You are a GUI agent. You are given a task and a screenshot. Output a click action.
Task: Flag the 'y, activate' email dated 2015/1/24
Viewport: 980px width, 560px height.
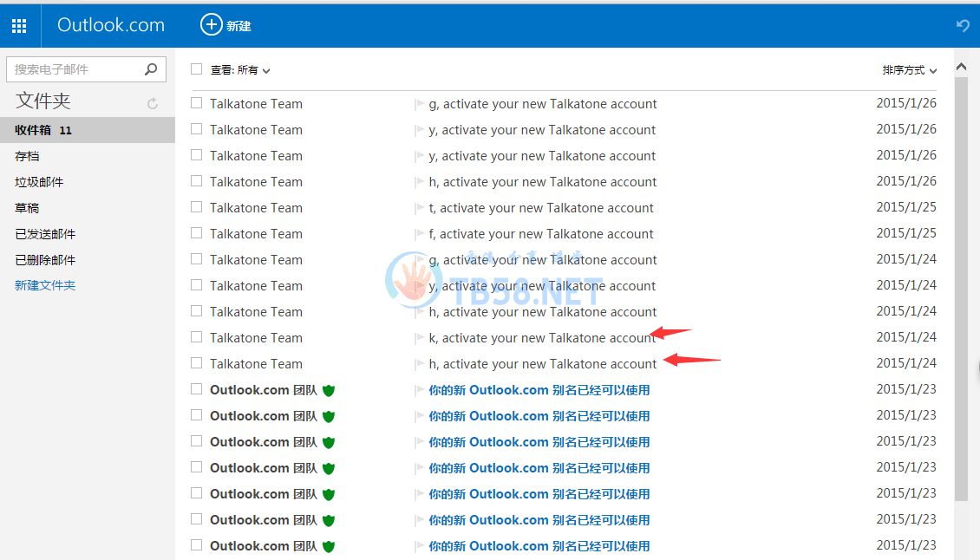420,286
